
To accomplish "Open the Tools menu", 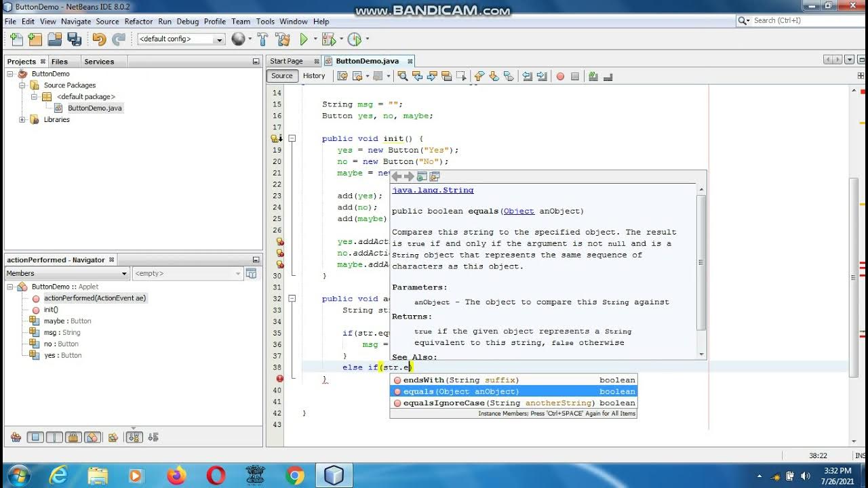I will [265, 21].
